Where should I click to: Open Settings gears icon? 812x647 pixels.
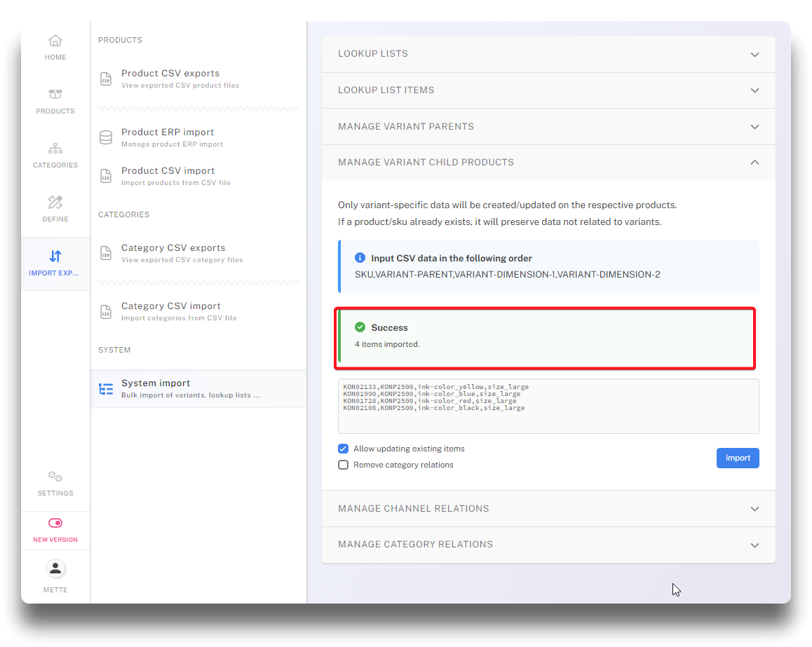[x=55, y=477]
